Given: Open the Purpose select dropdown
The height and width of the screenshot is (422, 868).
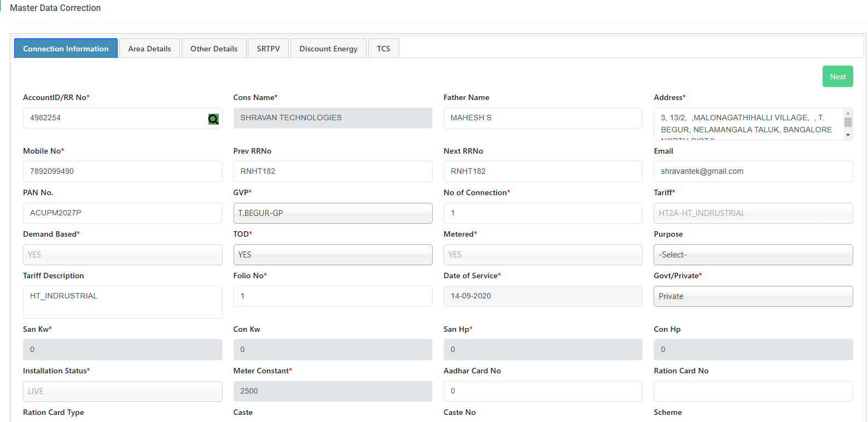Looking at the screenshot, I should tap(753, 255).
